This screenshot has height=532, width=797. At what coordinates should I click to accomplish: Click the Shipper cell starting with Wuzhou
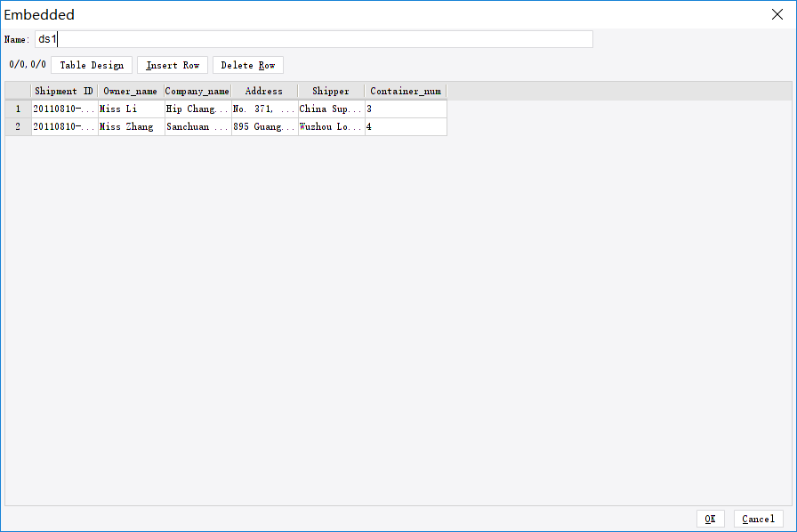330,126
